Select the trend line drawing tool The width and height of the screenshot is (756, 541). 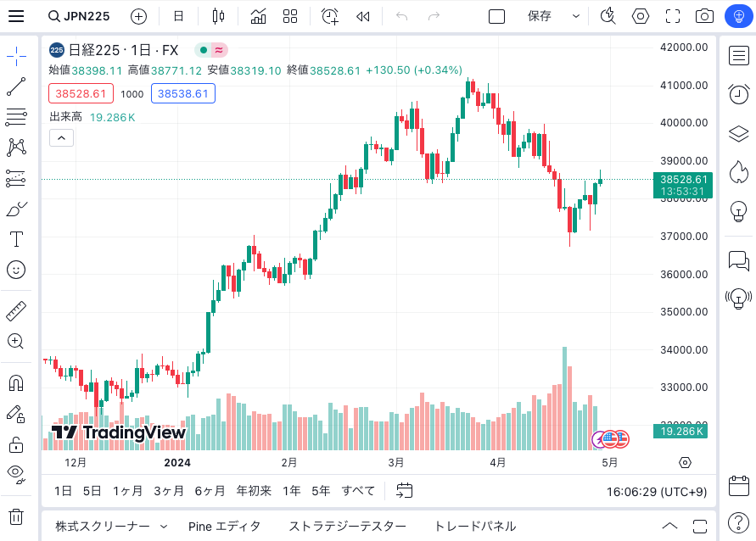16,86
